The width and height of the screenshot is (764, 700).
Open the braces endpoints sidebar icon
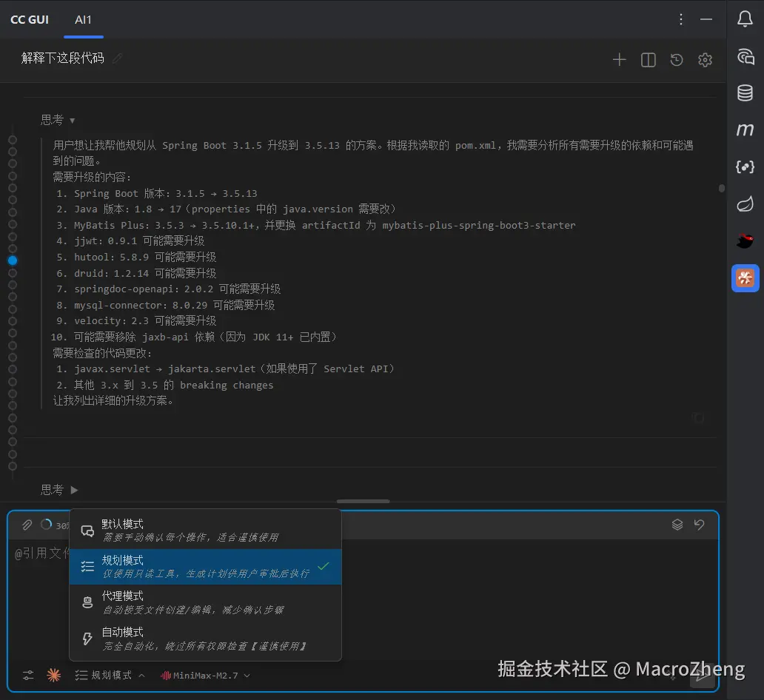point(745,167)
